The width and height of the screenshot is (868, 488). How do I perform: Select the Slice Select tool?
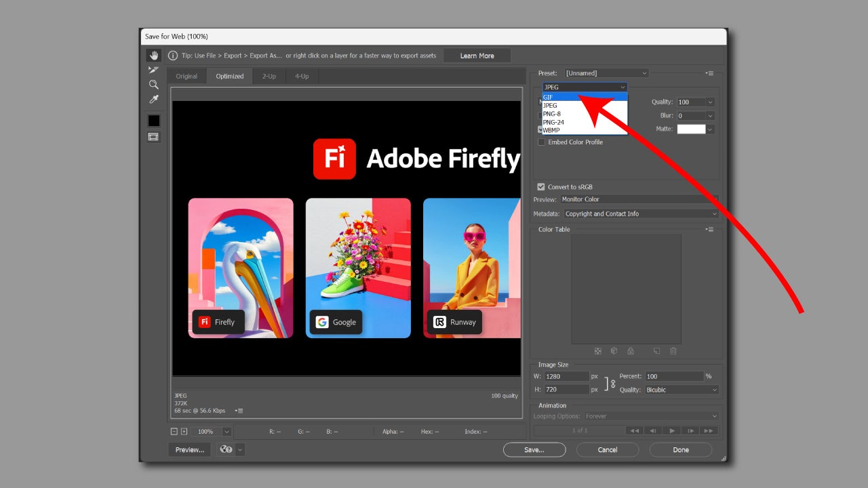(x=154, y=70)
